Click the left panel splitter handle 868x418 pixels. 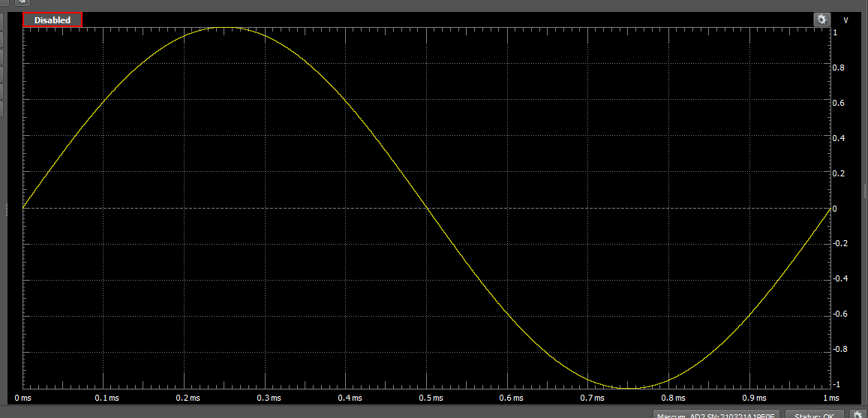click(7, 209)
